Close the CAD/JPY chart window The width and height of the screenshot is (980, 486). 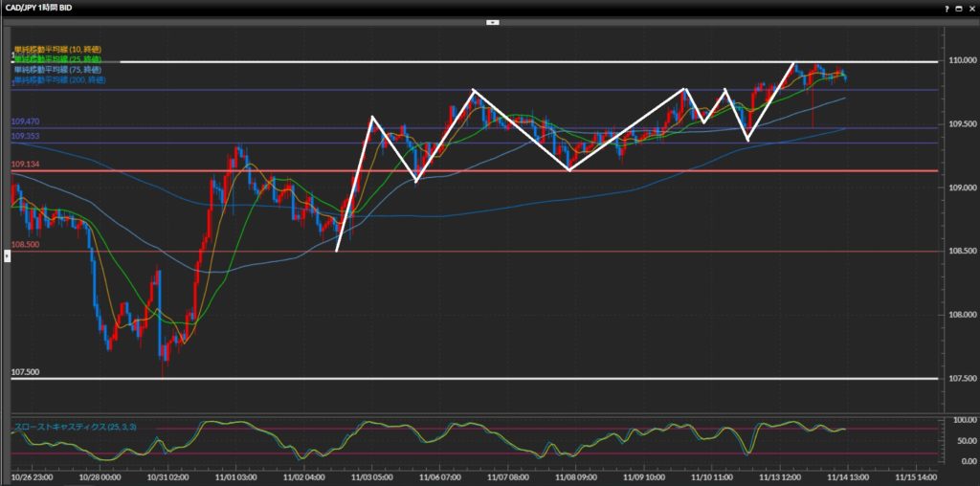pos(970,8)
